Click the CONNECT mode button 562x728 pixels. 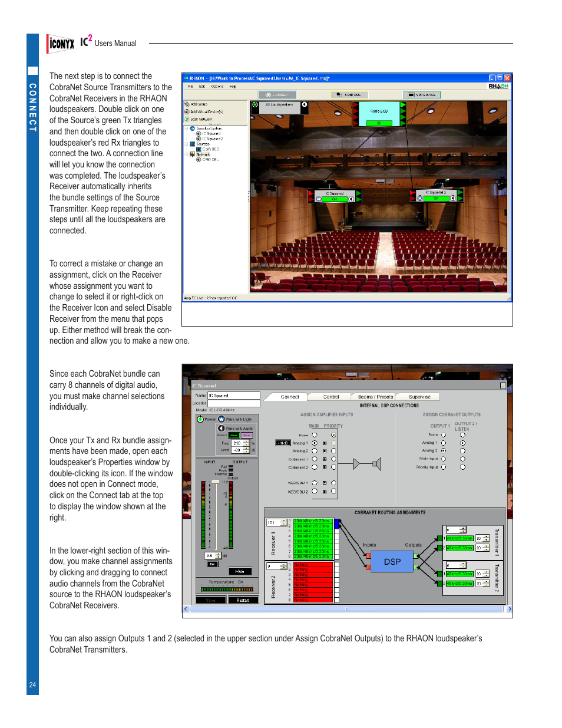277,95
